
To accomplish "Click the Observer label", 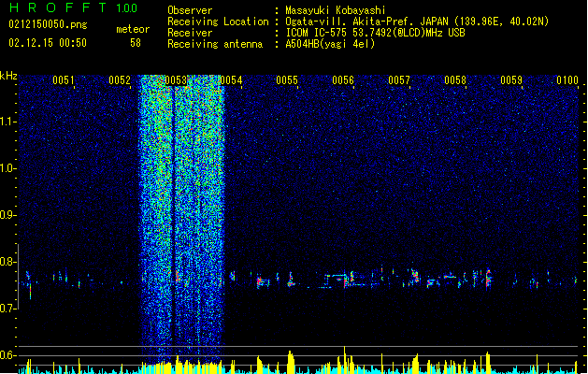I will pyautogui.click(x=190, y=10).
